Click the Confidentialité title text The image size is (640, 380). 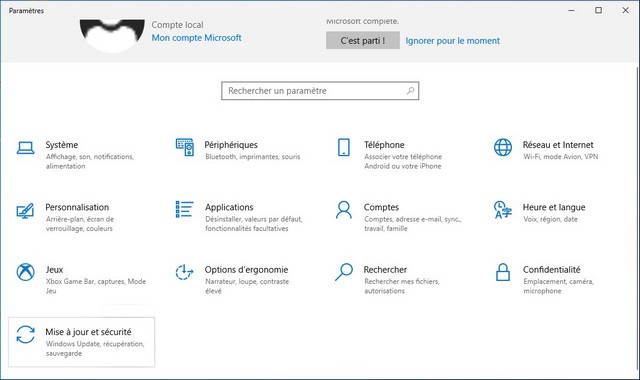551,270
